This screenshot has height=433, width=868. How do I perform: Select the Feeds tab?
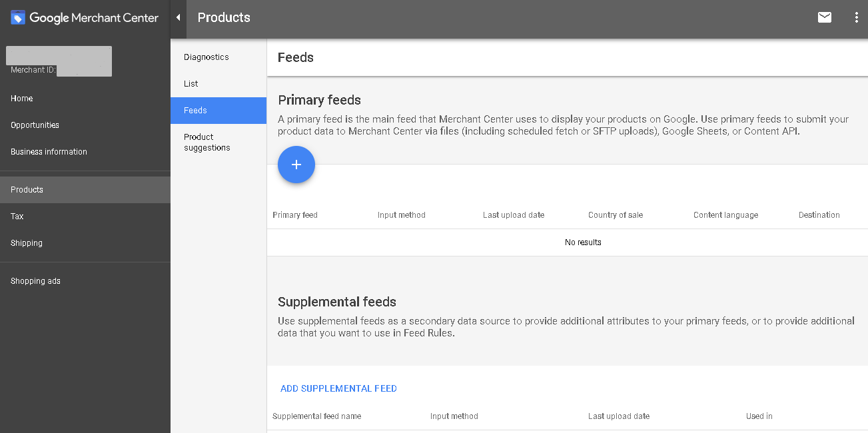point(218,111)
